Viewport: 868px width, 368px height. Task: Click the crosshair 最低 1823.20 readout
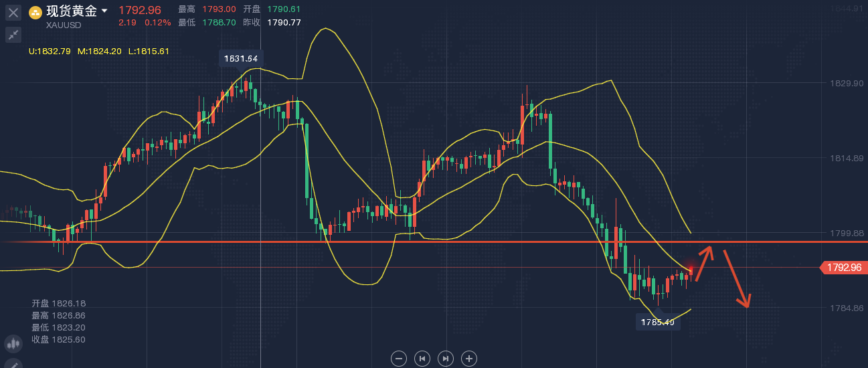[59, 327]
